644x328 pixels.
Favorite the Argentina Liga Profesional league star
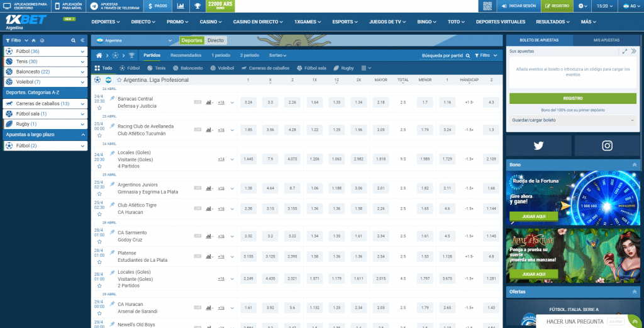[119, 80]
